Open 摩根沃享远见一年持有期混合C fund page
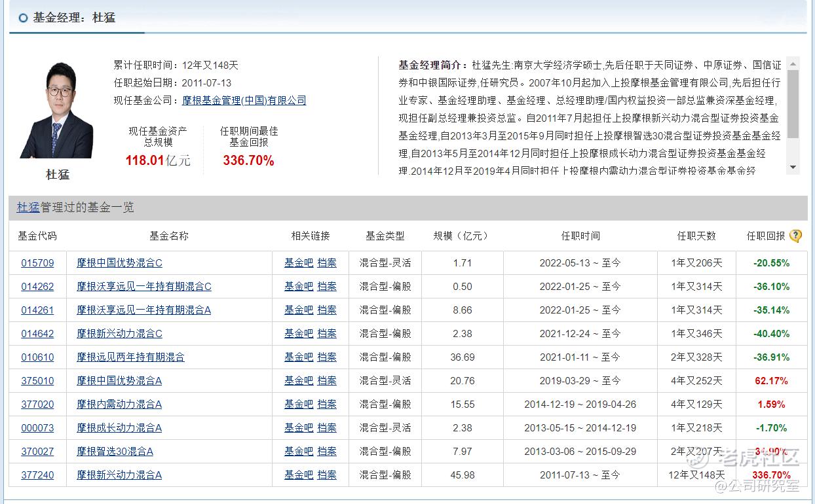This screenshot has height=504, width=815. [x=144, y=287]
